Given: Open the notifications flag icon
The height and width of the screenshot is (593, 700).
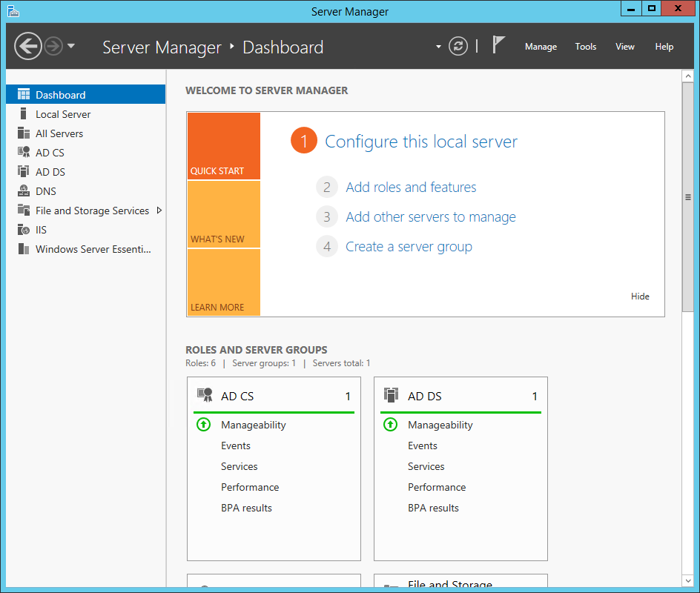Looking at the screenshot, I should 498,46.
